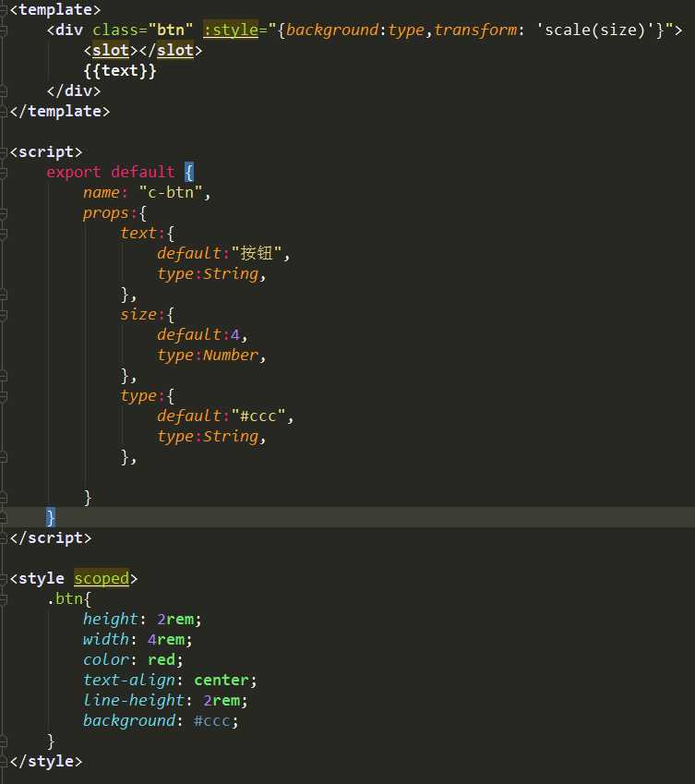
Task: Click the highlighted closing brace before </script>
Action: 51,517
